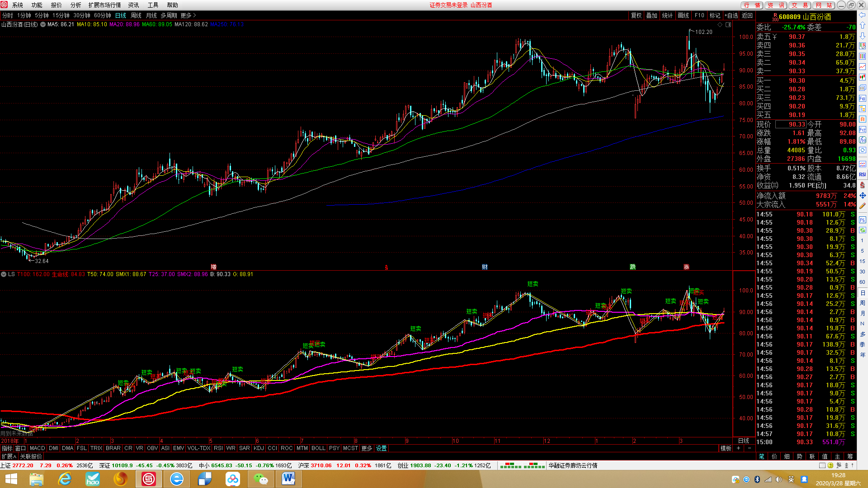Click the blue four-arrow move icon
Viewport: 868px width, 488px height.
[x=863, y=195]
